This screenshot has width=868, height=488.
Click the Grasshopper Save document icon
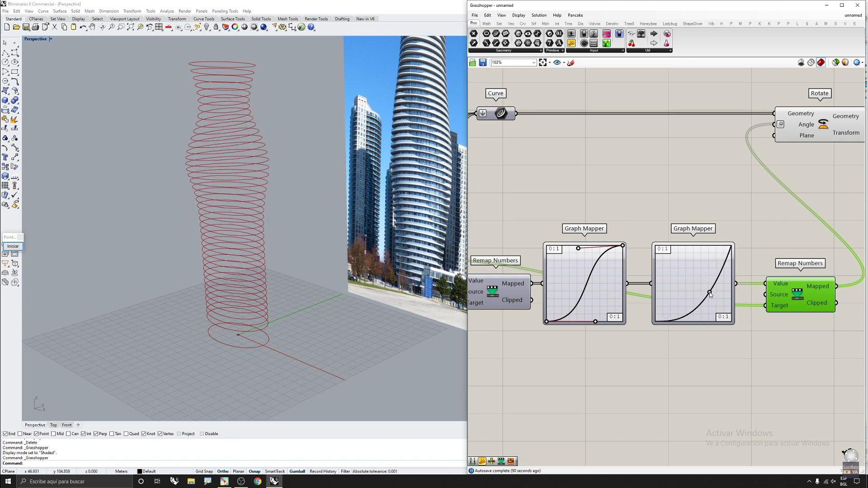point(483,62)
